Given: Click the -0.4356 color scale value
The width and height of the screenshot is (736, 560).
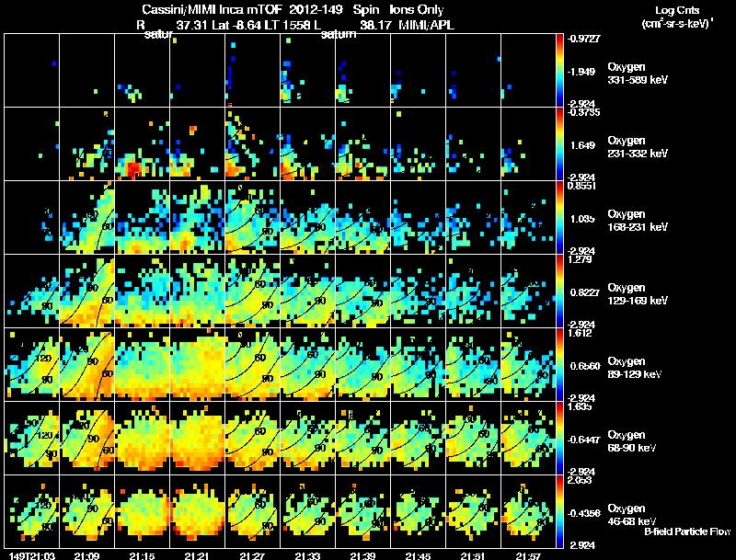Looking at the screenshot, I should (x=583, y=513).
